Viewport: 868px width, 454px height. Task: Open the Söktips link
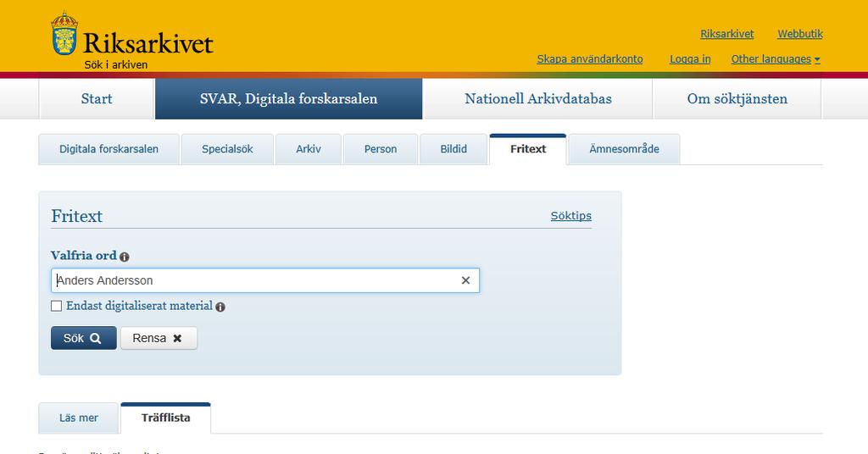(x=570, y=216)
